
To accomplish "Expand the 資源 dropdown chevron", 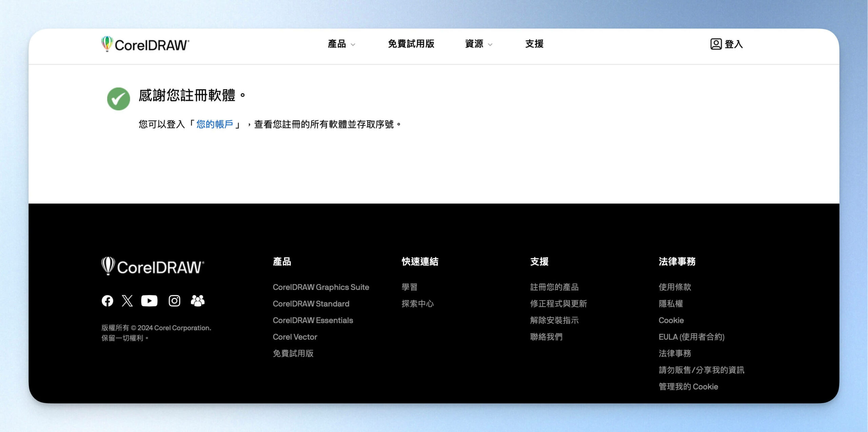I will click(490, 45).
